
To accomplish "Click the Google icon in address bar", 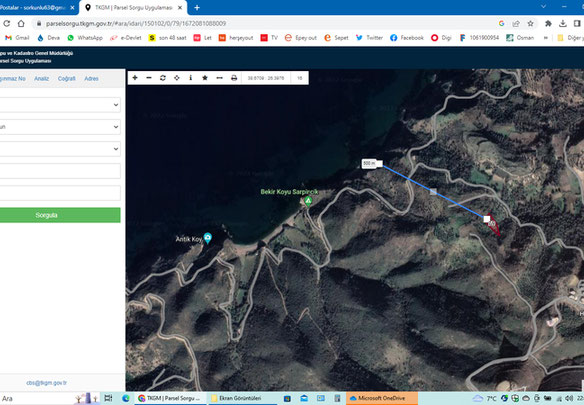I will (x=501, y=23).
